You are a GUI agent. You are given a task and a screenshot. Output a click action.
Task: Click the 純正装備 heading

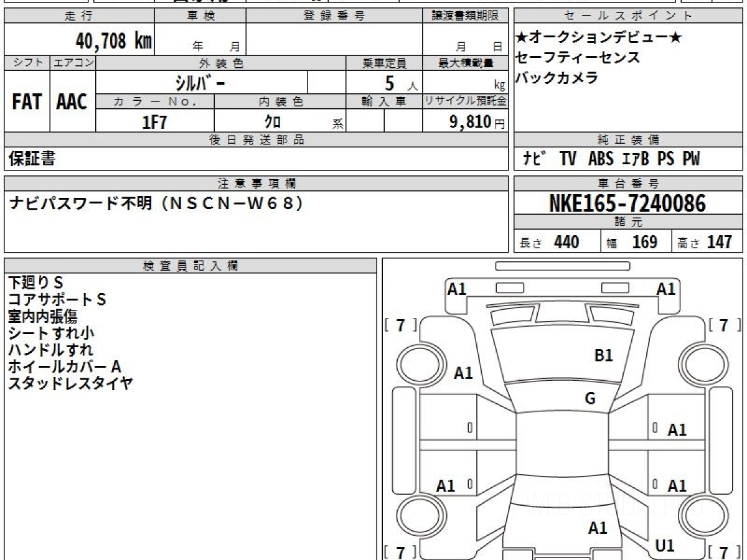coord(629,140)
